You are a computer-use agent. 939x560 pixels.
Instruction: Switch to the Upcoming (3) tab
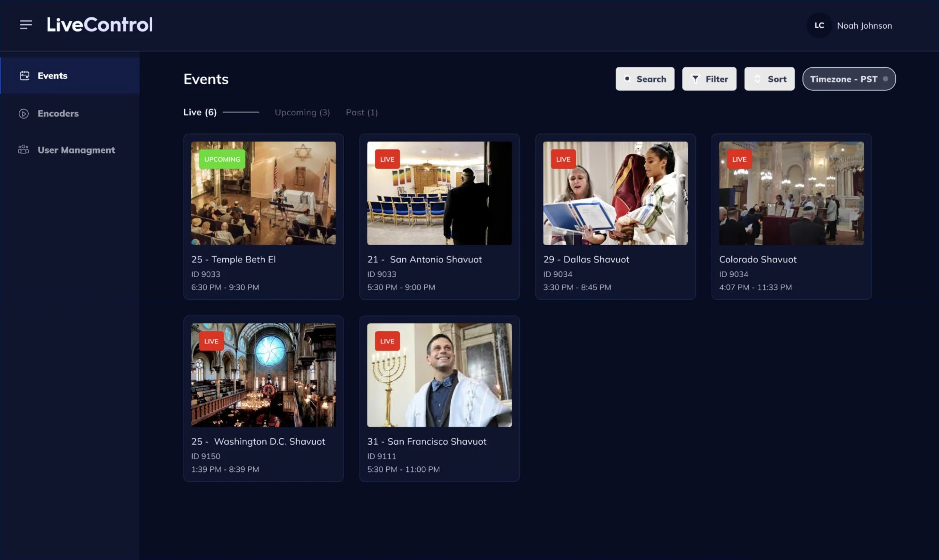[x=302, y=112]
